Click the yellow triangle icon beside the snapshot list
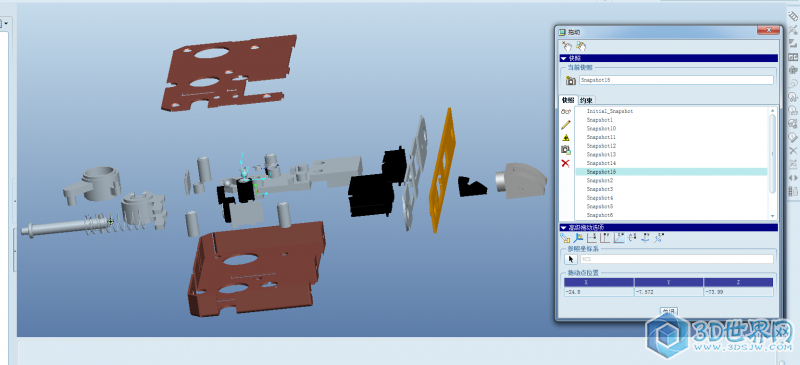800x365 pixels. tap(566, 137)
